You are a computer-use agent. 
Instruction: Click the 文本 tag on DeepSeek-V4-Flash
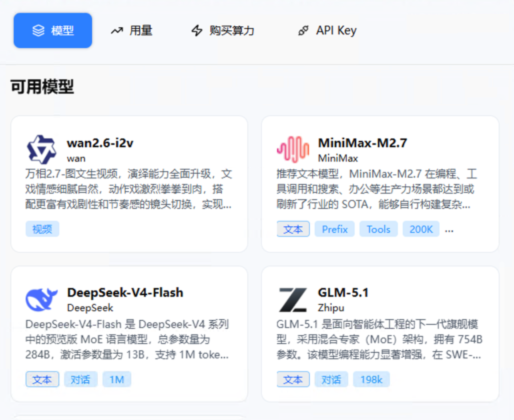[42, 379]
